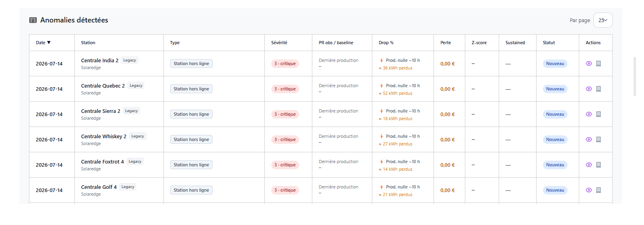The height and width of the screenshot is (225, 644).
Task: Click the vertical scrollbar thumb at right
Action: [x=635, y=76]
